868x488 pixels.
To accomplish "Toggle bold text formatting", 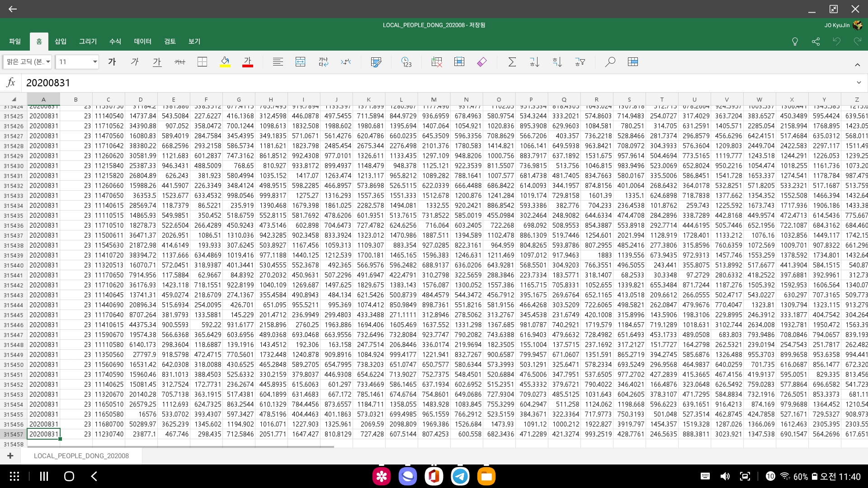I will pyautogui.click(x=112, y=62).
